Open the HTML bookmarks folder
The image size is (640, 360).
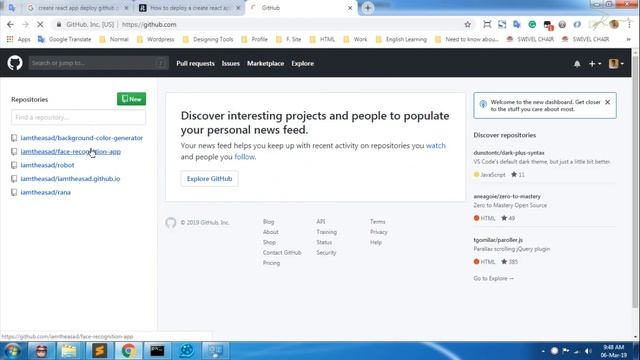[x=322, y=39]
